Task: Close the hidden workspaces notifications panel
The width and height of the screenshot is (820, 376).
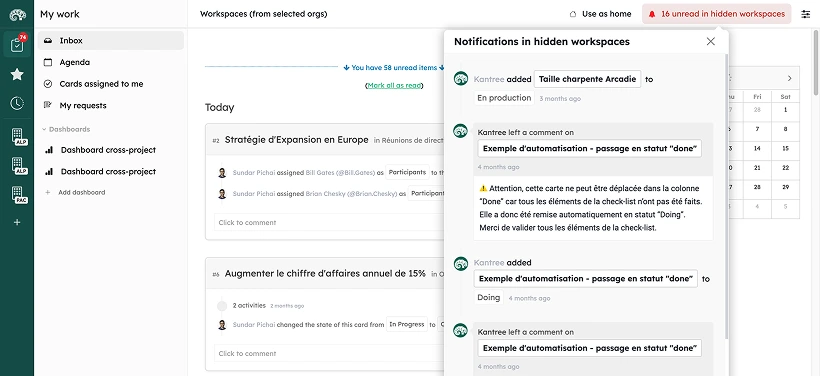Action: tap(710, 41)
